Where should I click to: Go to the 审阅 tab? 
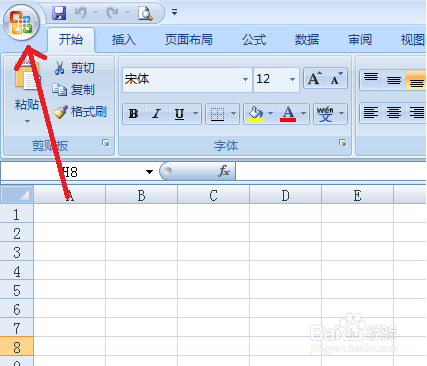click(360, 40)
